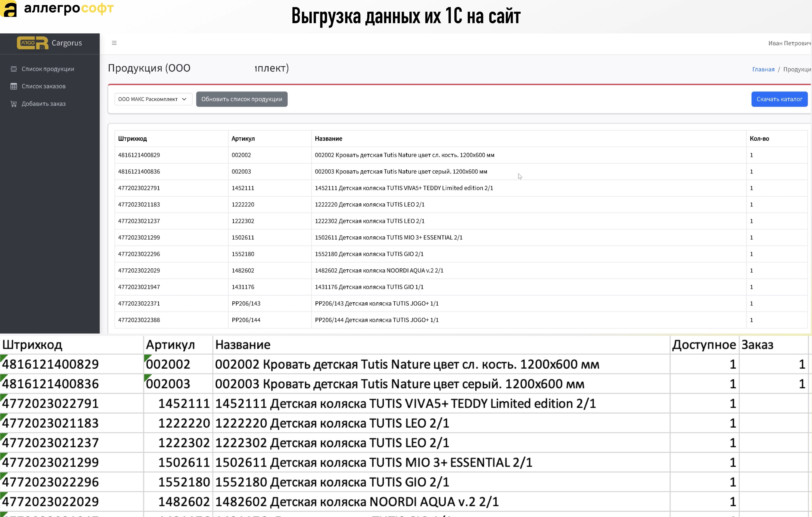Click Обновить список продукции button
This screenshot has width=812, height=517.
[242, 99]
